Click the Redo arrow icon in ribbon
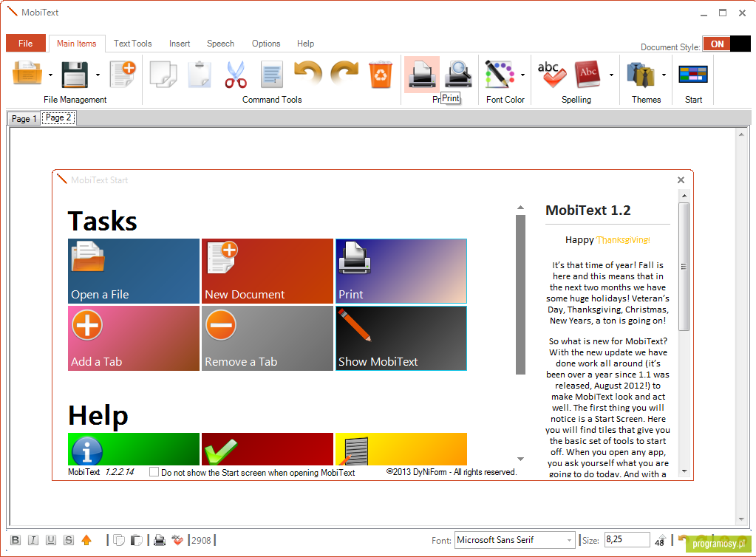The height and width of the screenshot is (557, 756). (344, 73)
